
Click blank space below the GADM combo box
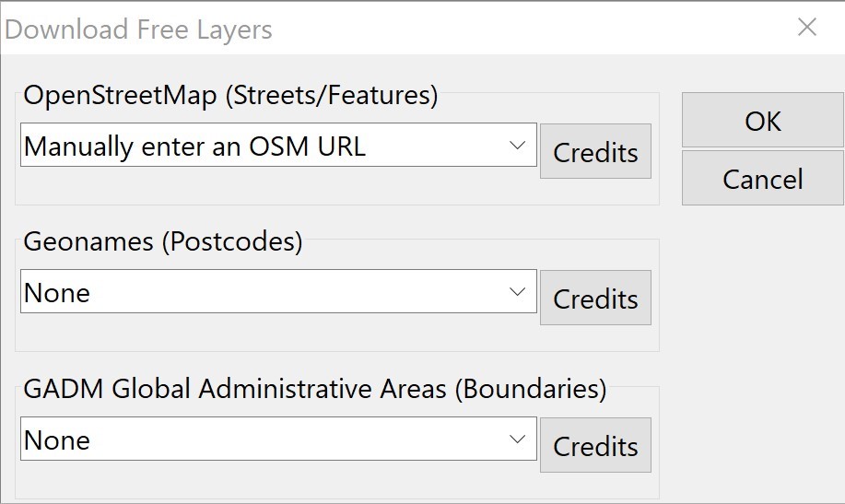276,479
